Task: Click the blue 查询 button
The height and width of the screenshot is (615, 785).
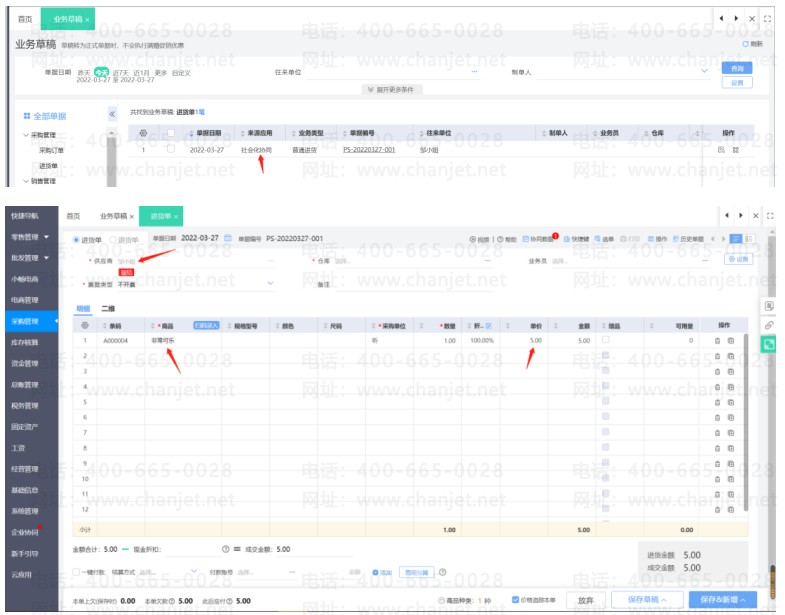Action: point(737,68)
